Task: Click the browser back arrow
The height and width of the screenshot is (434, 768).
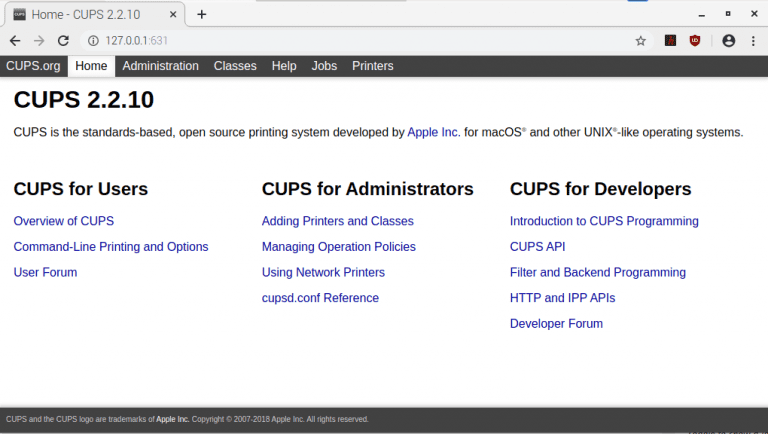Action: pyautogui.click(x=15, y=41)
